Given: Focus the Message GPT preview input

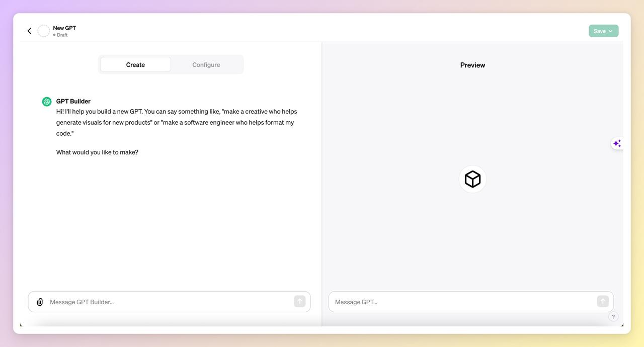Looking at the screenshot, I should pyautogui.click(x=471, y=302).
